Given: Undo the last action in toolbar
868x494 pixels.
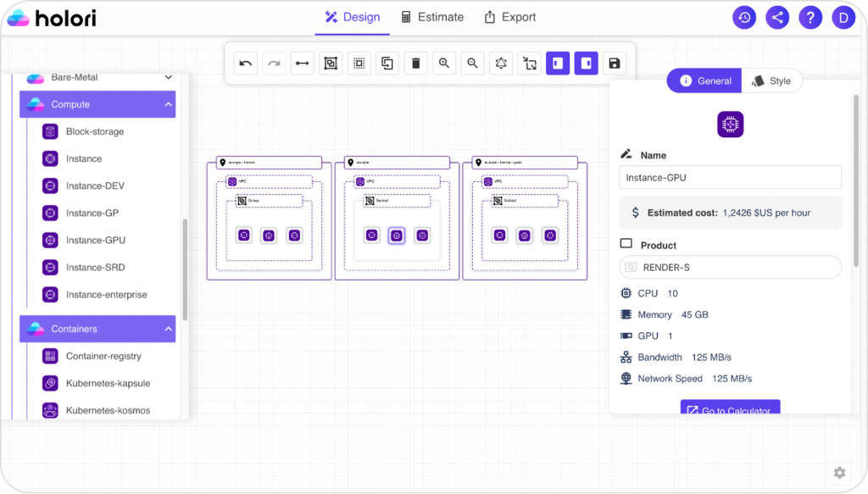Looking at the screenshot, I should [245, 64].
